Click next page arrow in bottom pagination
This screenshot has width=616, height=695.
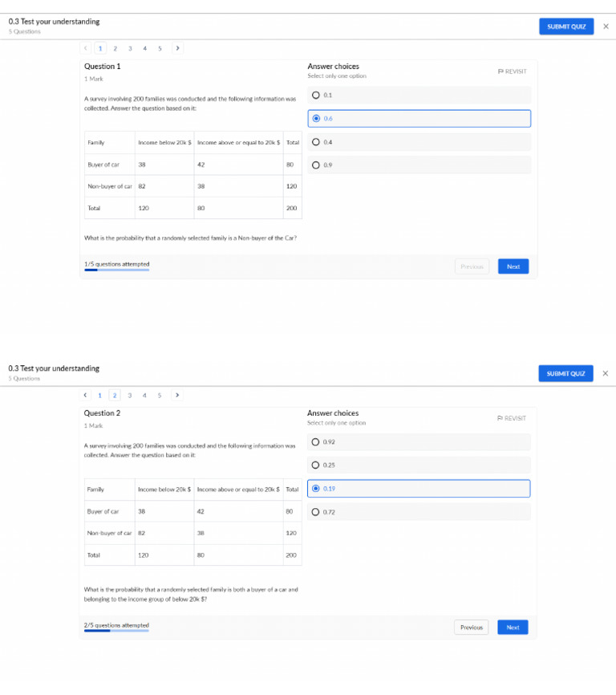click(x=177, y=395)
